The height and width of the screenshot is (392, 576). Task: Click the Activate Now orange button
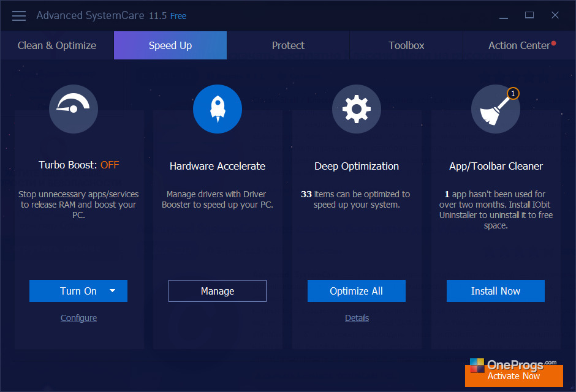point(514,376)
